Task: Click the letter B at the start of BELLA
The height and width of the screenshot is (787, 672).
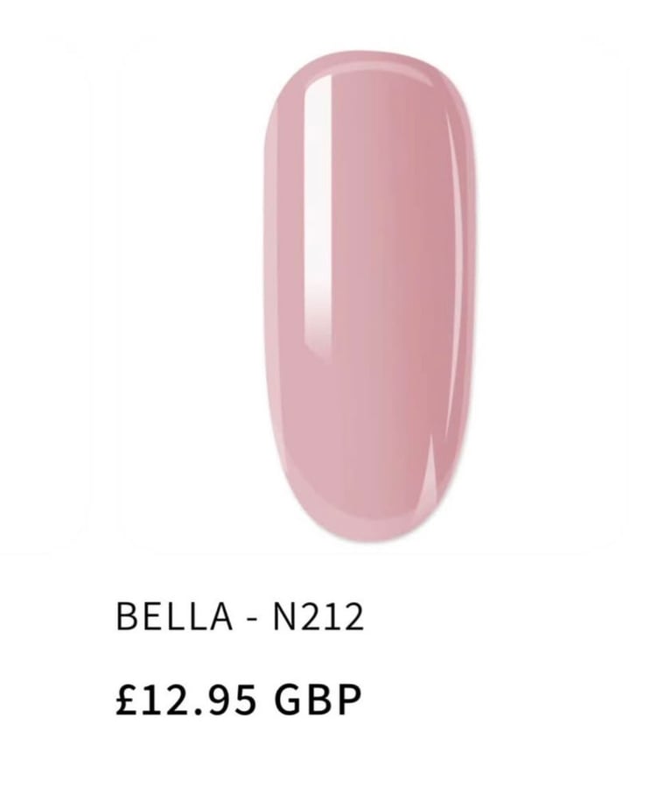Action: pos(126,616)
